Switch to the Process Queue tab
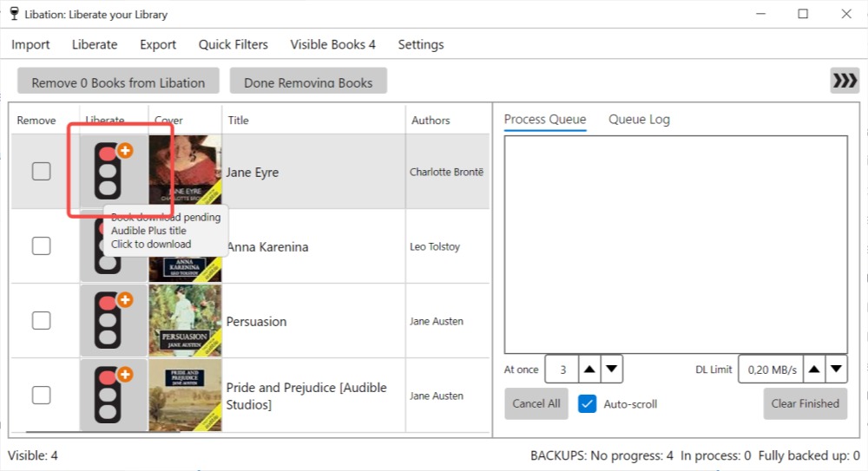Screen dimensions: 868x471 point(545,120)
